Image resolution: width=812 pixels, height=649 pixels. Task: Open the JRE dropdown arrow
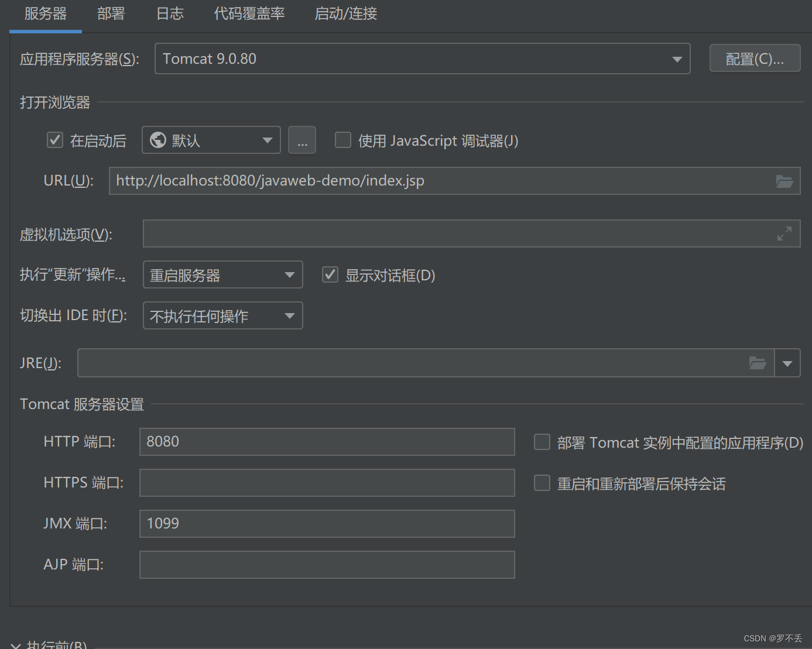(787, 363)
